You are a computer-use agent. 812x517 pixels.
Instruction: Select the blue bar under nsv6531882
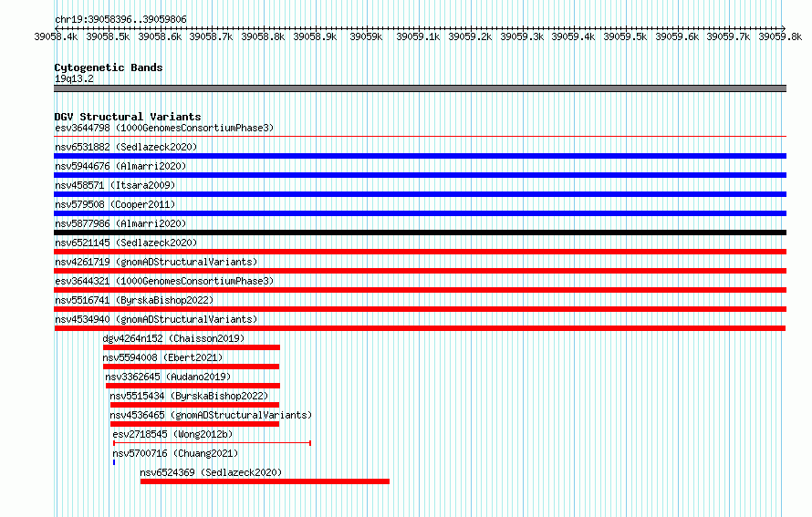coord(420,156)
